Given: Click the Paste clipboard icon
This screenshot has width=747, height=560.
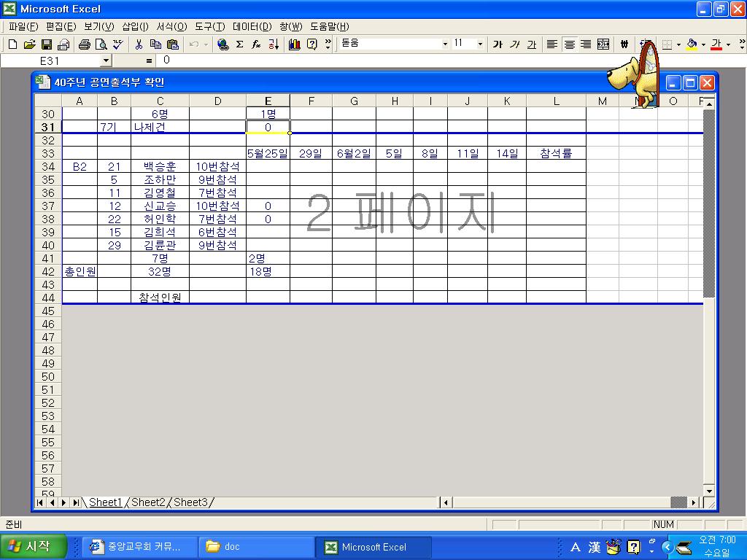Looking at the screenshot, I should pyautogui.click(x=173, y=44).
